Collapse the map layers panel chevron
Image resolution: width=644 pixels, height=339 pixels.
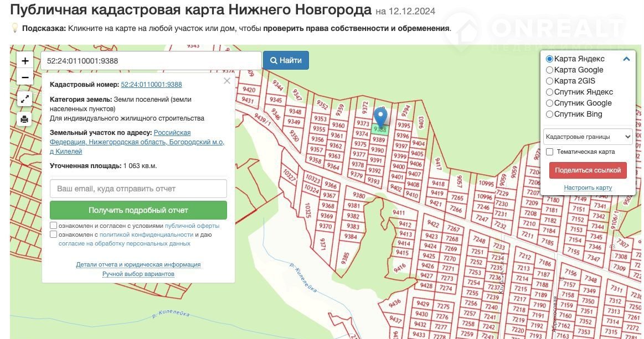626,59
